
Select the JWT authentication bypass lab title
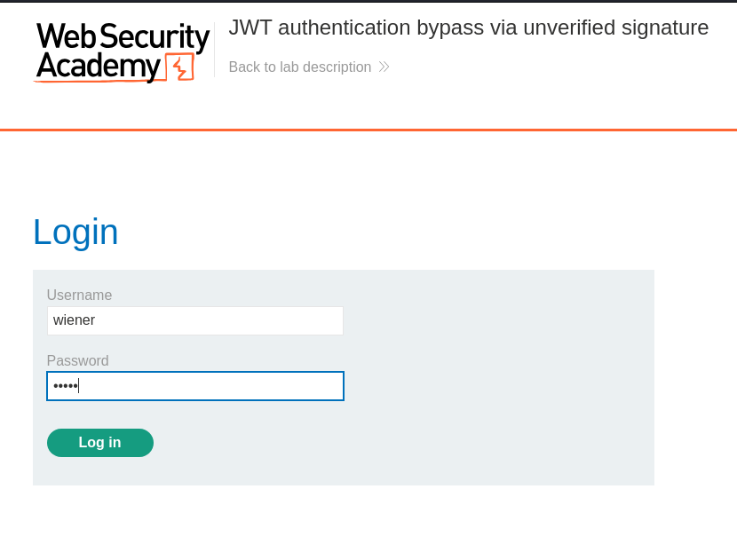[x=469, y=28]
